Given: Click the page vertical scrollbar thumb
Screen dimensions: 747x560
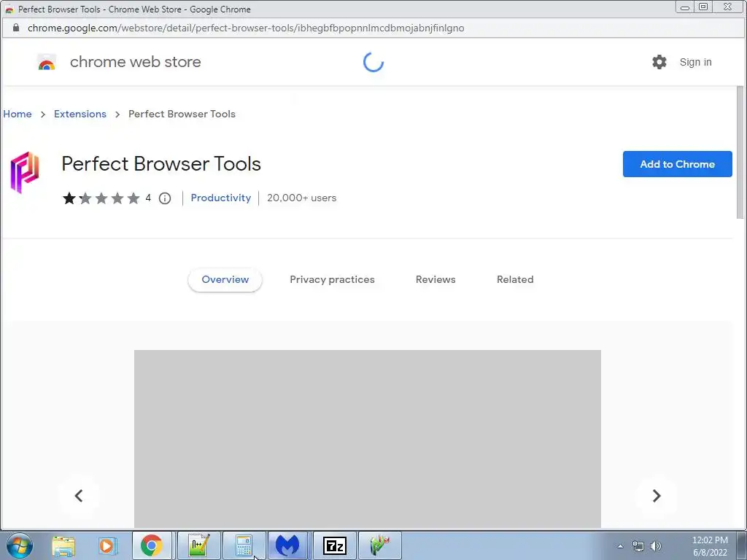Looking at the screenshot, I should click(x=740, y=152).
